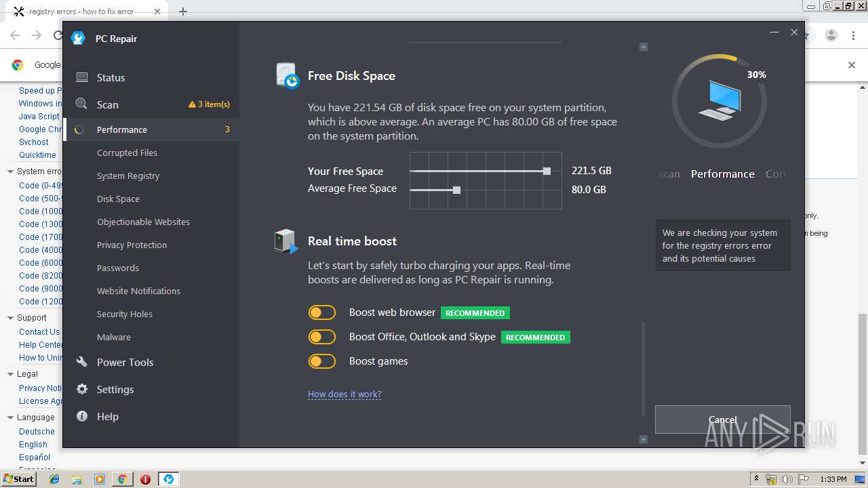Click PC Repair taskbar icon
868x488 pixels.
[x=168, y=479]
